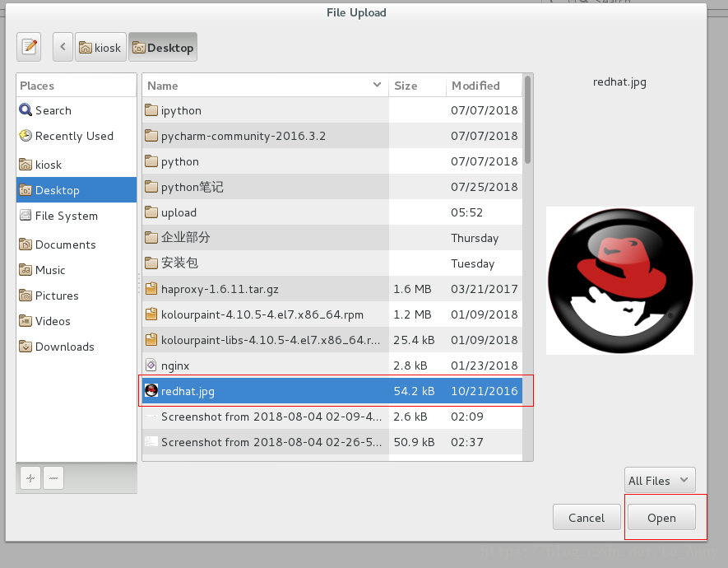Select the kolourpaint-libs rpm file
Image resolution: width=728 pixels, height=568 pixels.
click(332, 341)
